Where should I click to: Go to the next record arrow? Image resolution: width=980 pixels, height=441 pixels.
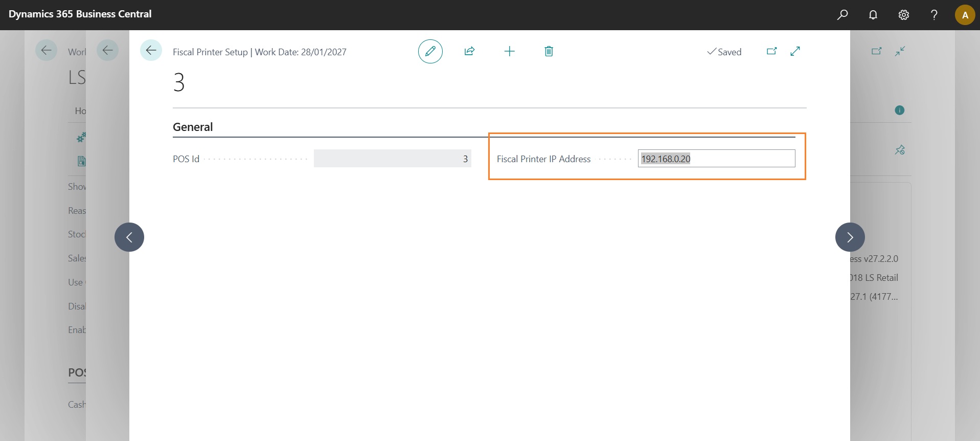click(x=850, y=237)
